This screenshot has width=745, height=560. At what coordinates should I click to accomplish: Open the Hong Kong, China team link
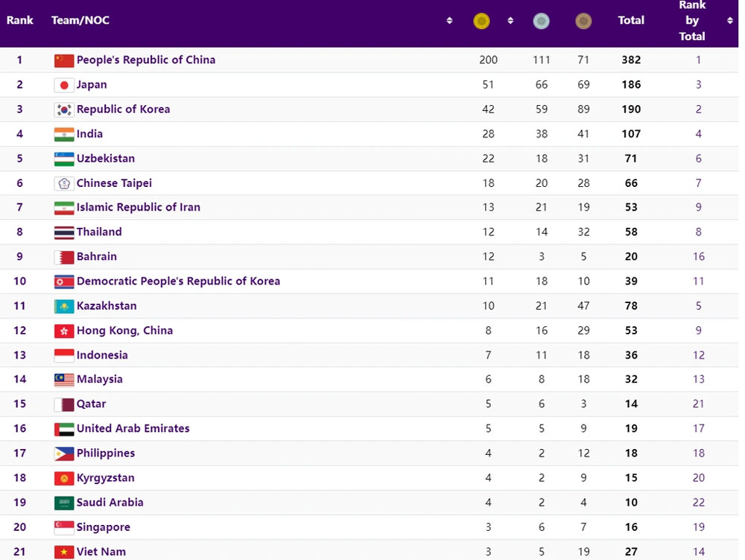point(124,331)
